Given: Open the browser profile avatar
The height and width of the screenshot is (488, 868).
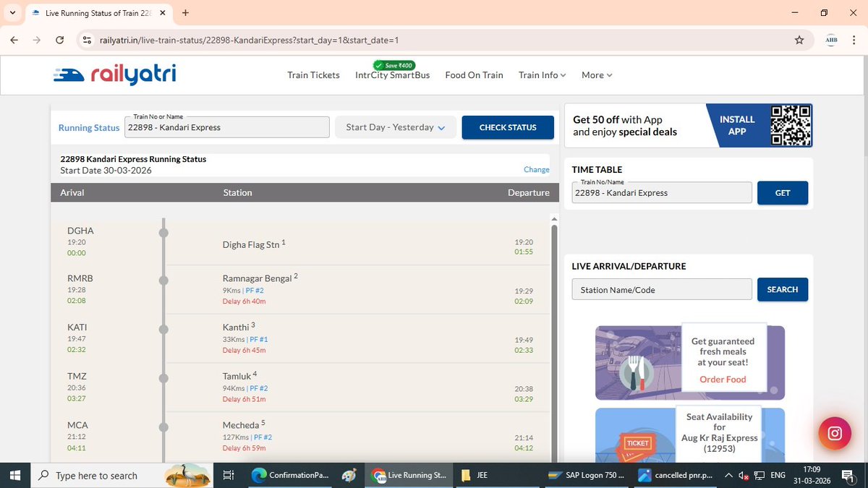Looking at the screenshot, I should click(x=831, y=40).
